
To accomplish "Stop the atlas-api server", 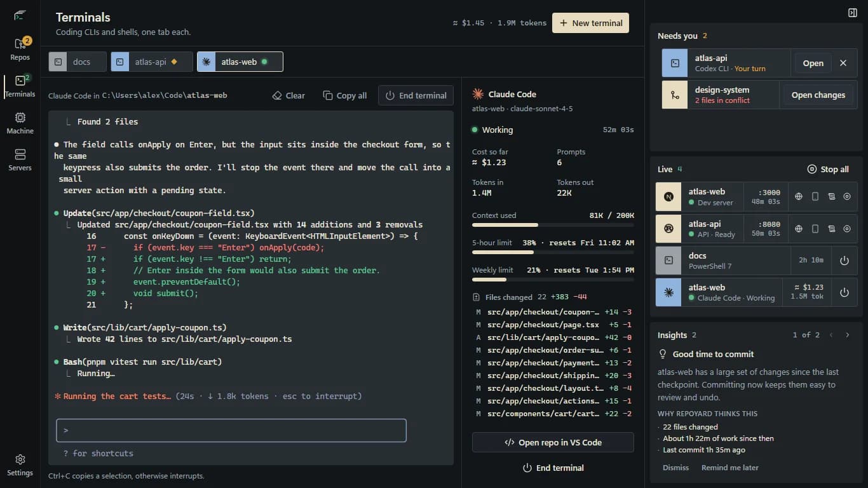I will [846, 228].
